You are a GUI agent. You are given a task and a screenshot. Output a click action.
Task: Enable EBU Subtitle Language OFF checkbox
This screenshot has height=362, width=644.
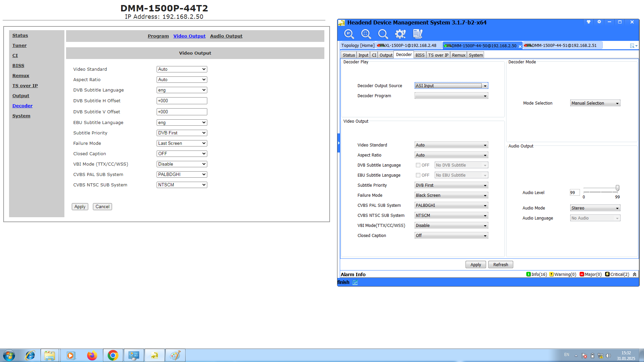(x=418, y=175)
